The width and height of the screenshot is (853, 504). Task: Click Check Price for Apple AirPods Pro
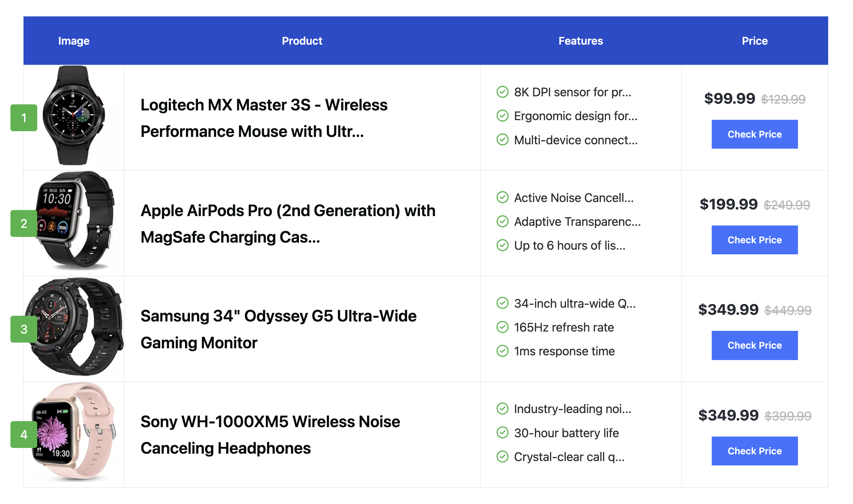[x=754, y=240]
